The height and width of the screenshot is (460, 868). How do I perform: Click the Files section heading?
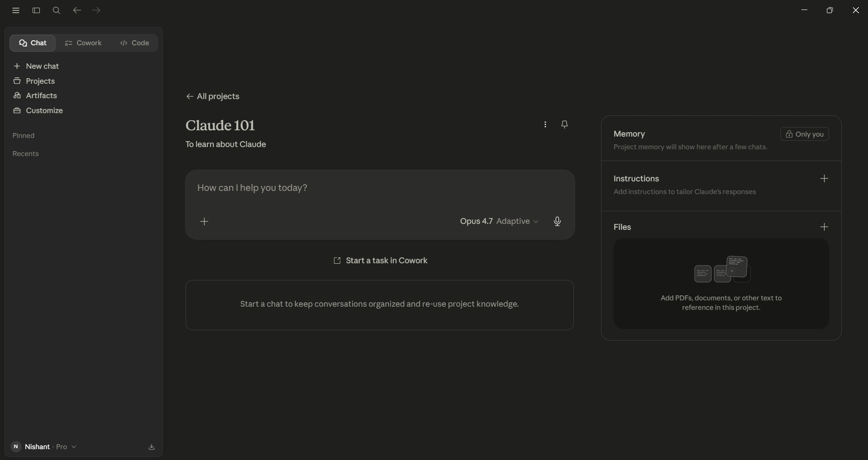tap(622, 227)
